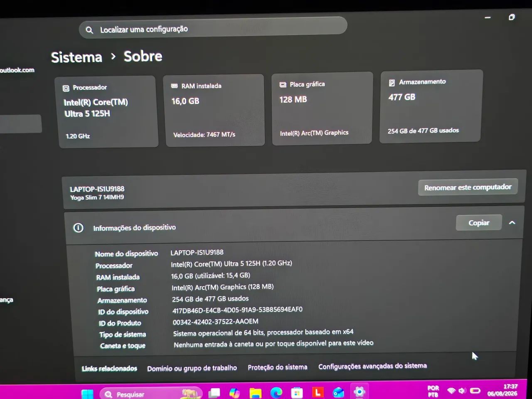Screen dimensions: 532x399
Task: Click '16,0 GB (utilizável: 15,4 GB)' value
Action: coord(211,275)
